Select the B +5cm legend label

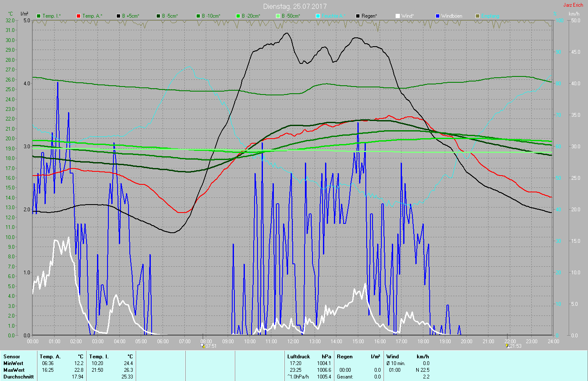[131, 16]
